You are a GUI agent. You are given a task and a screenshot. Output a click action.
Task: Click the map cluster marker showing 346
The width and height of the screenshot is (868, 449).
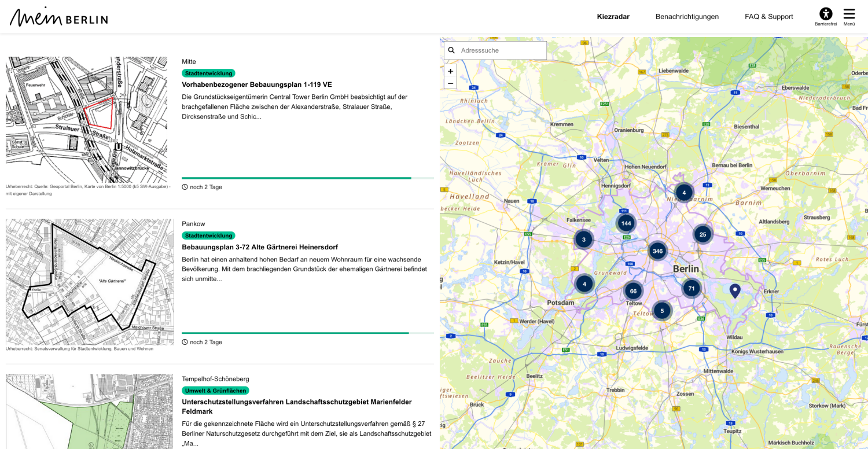(x=657, y=251)
